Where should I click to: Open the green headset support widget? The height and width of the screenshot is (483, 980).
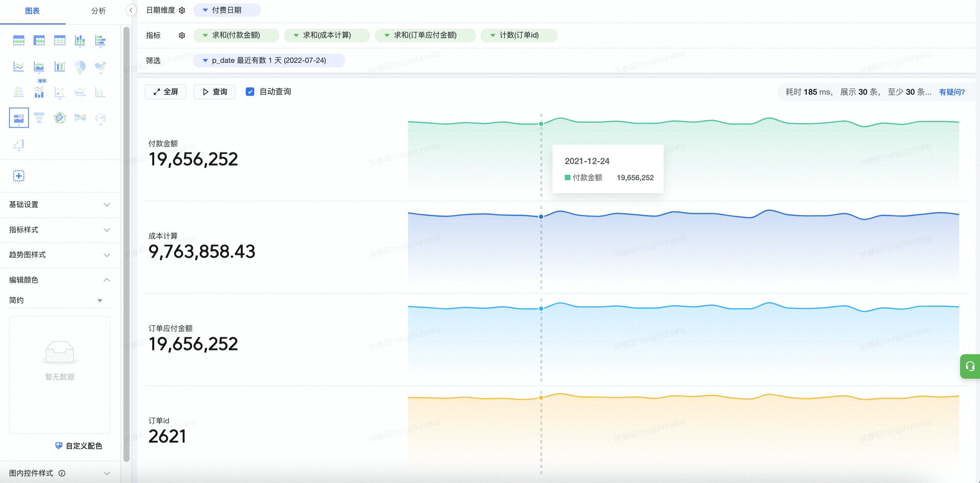click(970, 366)
